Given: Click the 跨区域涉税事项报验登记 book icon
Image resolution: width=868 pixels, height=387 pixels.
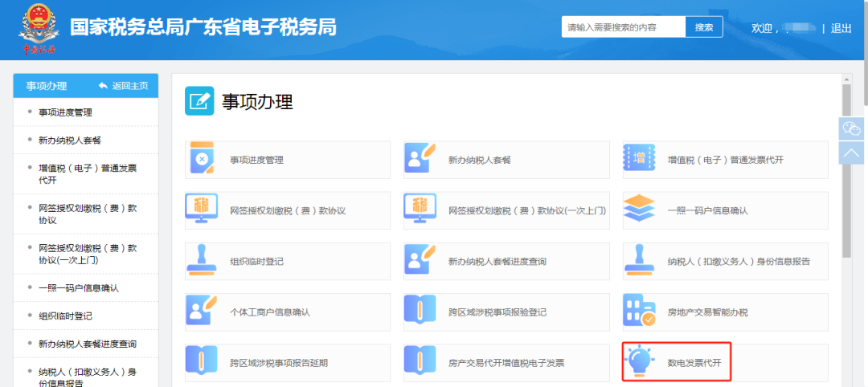Looking at the screenshot, I should tap(420, 310).
